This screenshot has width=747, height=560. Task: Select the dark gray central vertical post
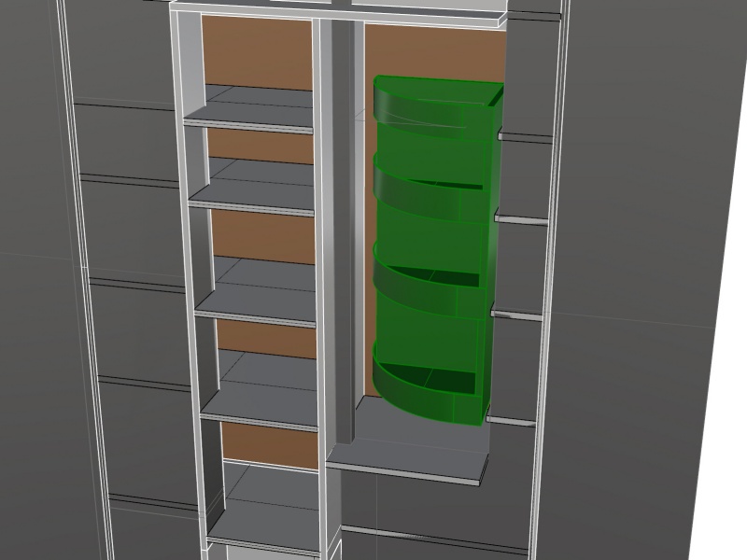pos(342,231)
